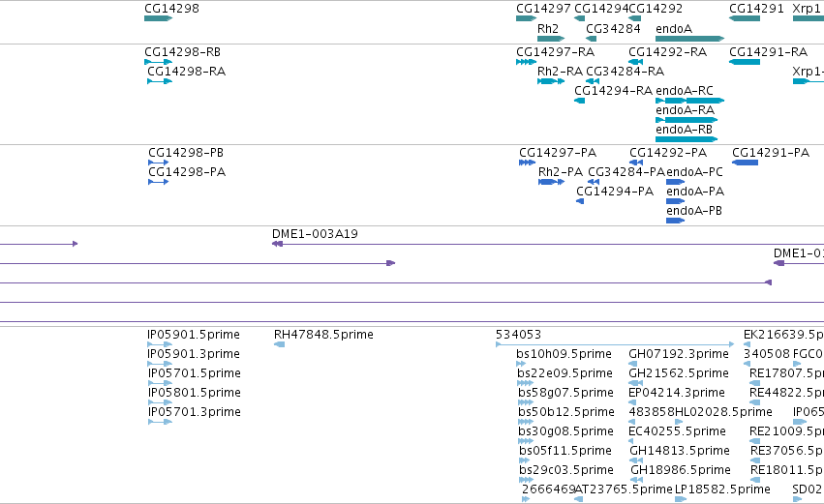Image resolution: width=824 pixels, height=504 pixels.
Task: Open protein endoA-PB
Action: (x=693, y=211)
